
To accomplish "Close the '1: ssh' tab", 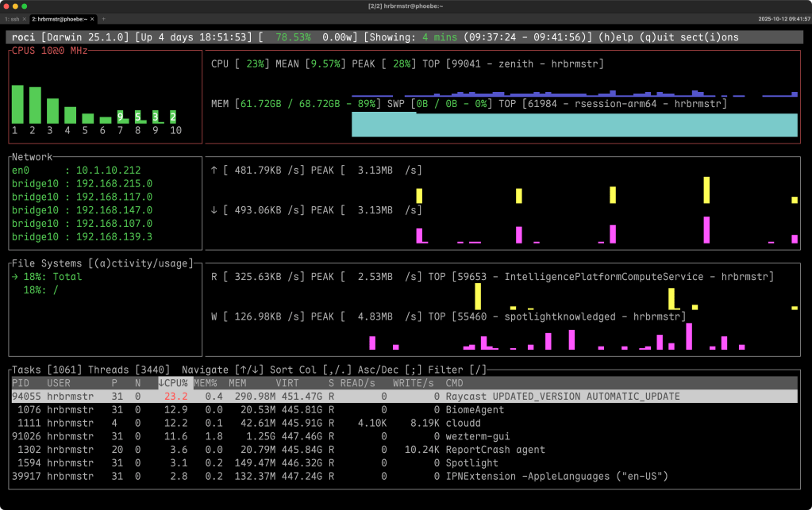I will (x=25, y=18).
